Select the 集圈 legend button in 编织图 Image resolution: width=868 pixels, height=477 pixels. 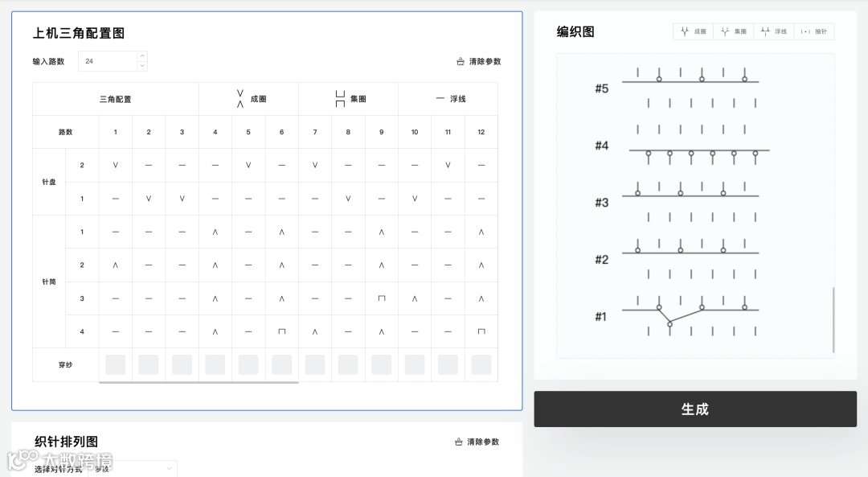[734, 31]
